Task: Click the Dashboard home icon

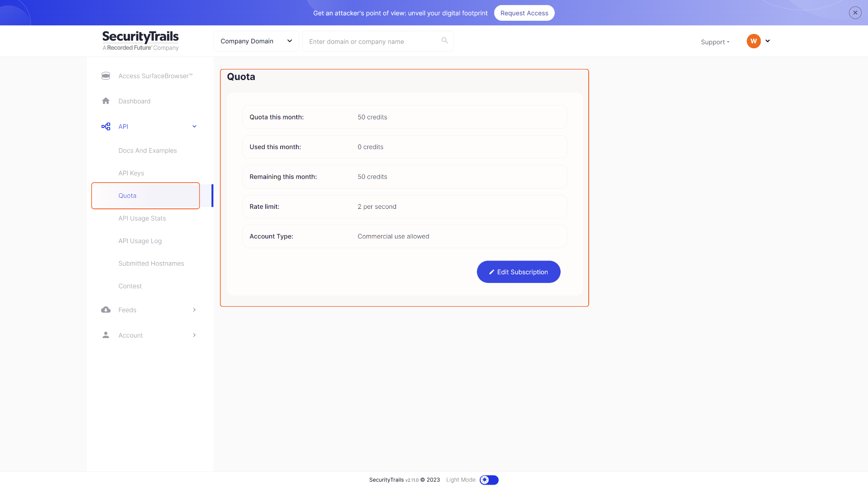Action: pyautogui.click(x=106, y=101)
